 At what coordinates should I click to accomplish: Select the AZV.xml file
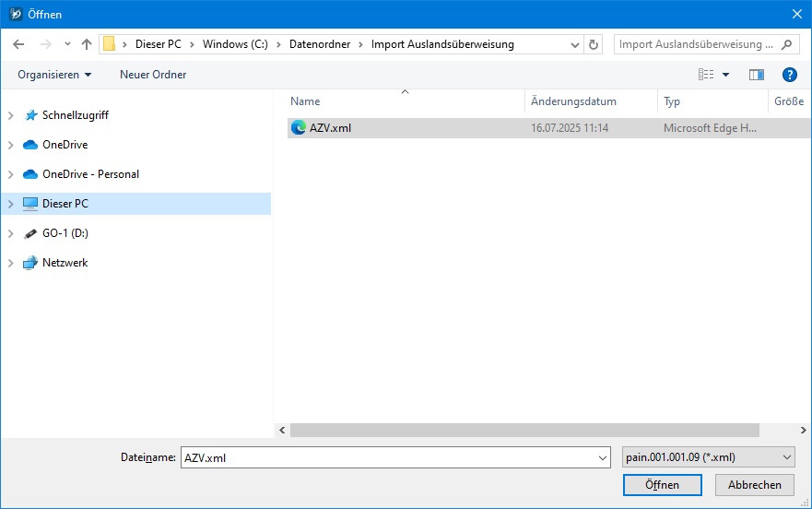(x=549, y=128)
